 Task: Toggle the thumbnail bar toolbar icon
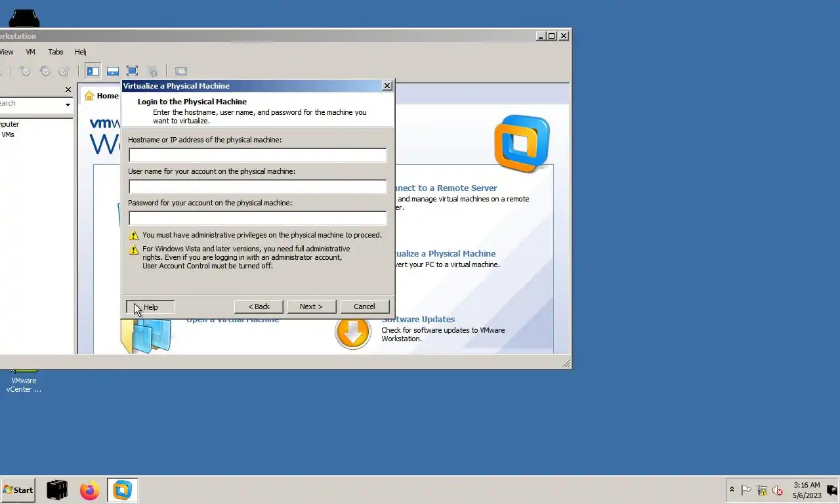coord(113,71)
